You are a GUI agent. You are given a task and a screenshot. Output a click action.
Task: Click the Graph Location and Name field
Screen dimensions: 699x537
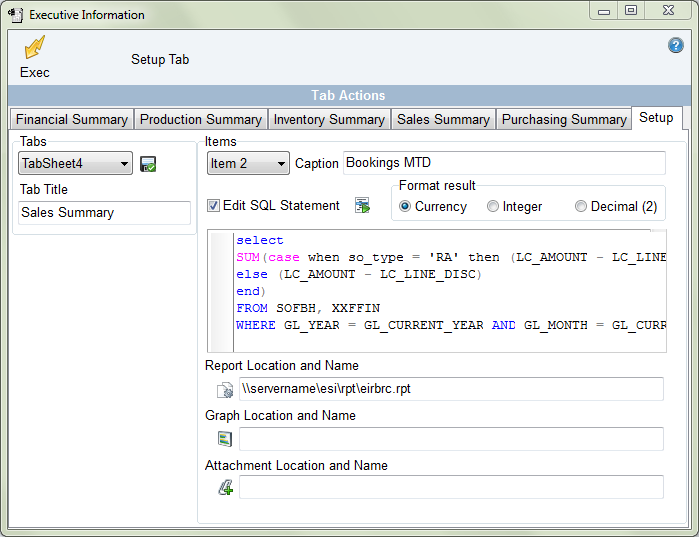click(451, 439)
